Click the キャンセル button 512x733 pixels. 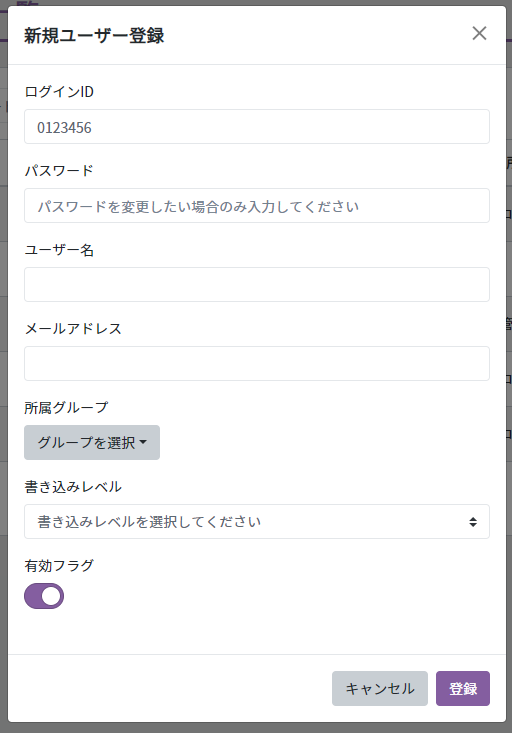[380, 689]
